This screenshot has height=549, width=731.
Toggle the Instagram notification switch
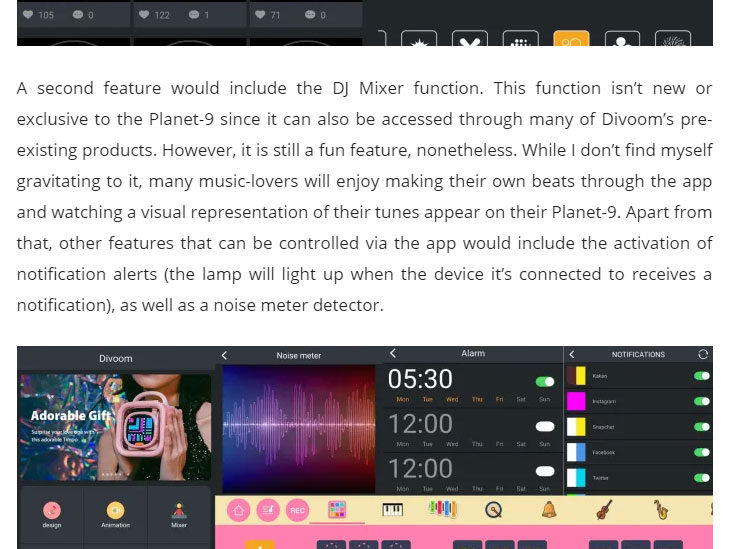point(702,401)
